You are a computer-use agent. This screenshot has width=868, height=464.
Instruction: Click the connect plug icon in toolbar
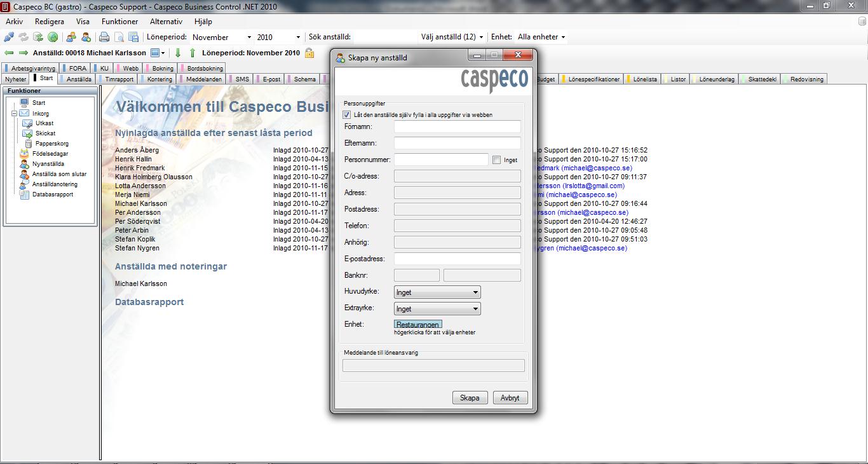(x=9, y=37)
